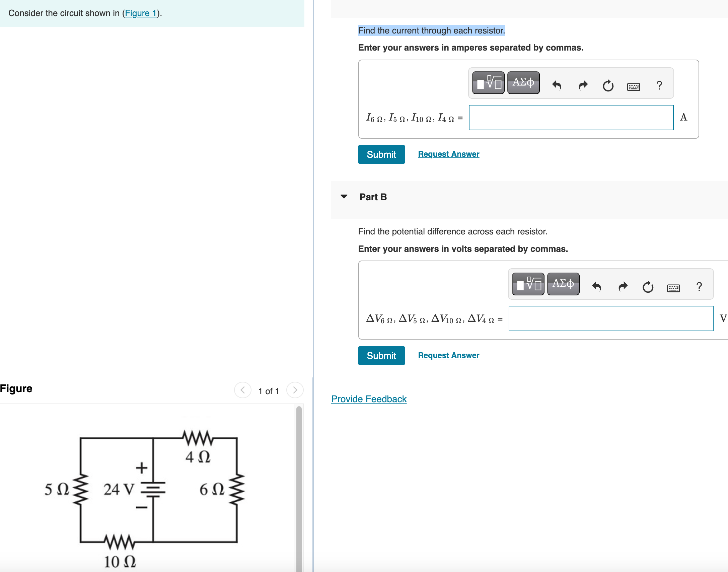Screen dimensions: 728x572
Task: Select the Greek symbols ΑΣφ icon in Part A
Action: [523, 83]
